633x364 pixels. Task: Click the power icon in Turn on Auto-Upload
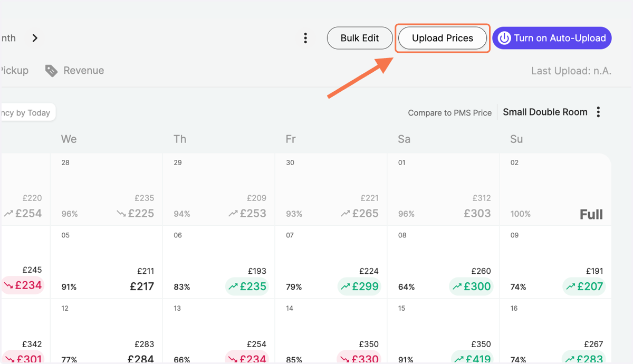click(x=505, y=38)
